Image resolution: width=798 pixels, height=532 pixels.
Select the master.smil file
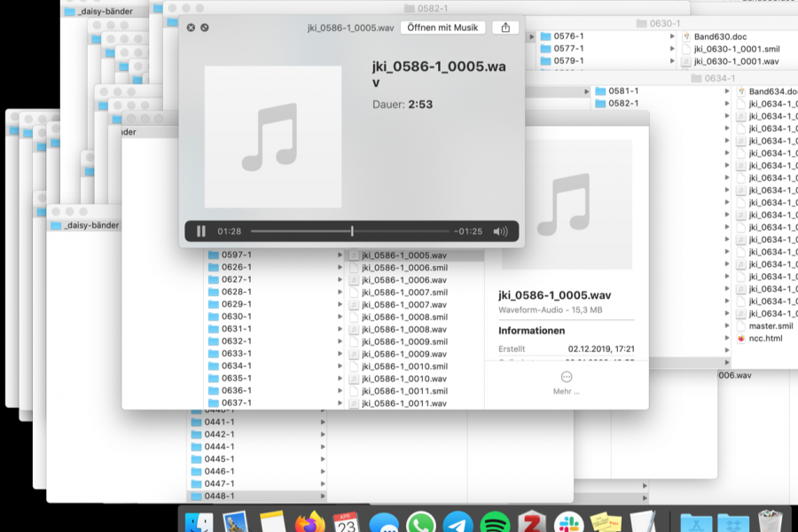coord(771,325)
